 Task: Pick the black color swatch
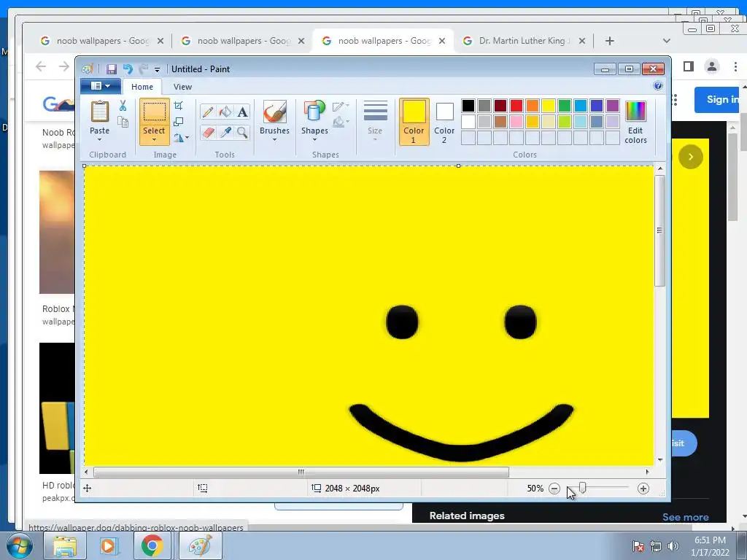[x=468, y=105]
